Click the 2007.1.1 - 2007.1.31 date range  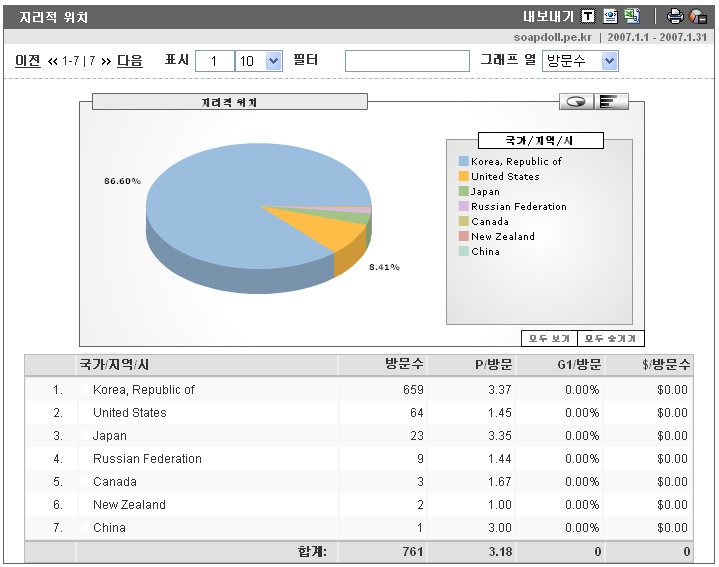coord(657,37)
